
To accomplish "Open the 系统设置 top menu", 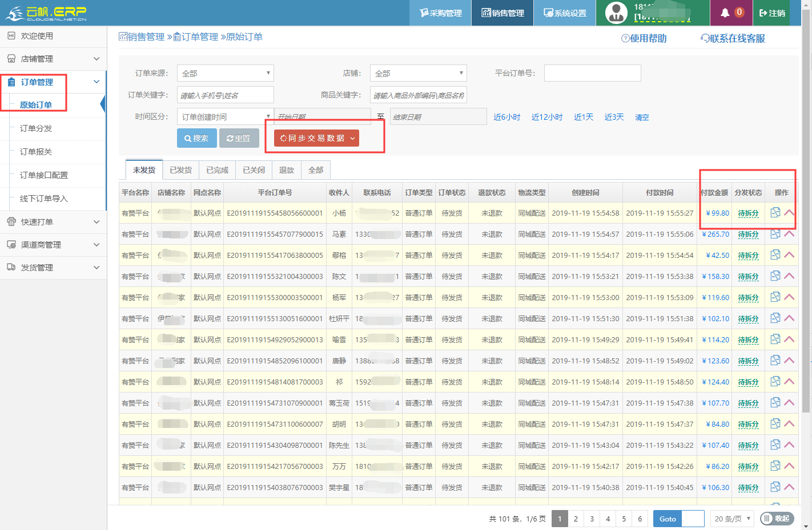I will (x=565, y=13).
